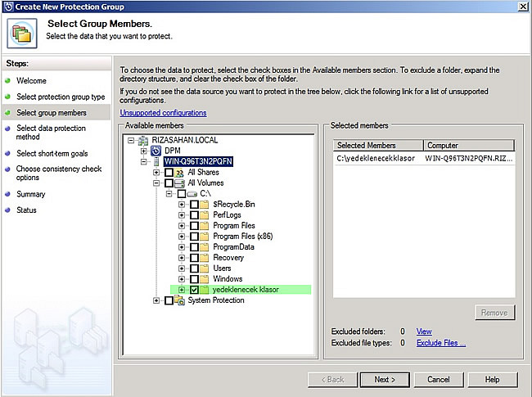532x397 pixels.
Task: Click the Exclude Files link
Action: coord(440,343)
